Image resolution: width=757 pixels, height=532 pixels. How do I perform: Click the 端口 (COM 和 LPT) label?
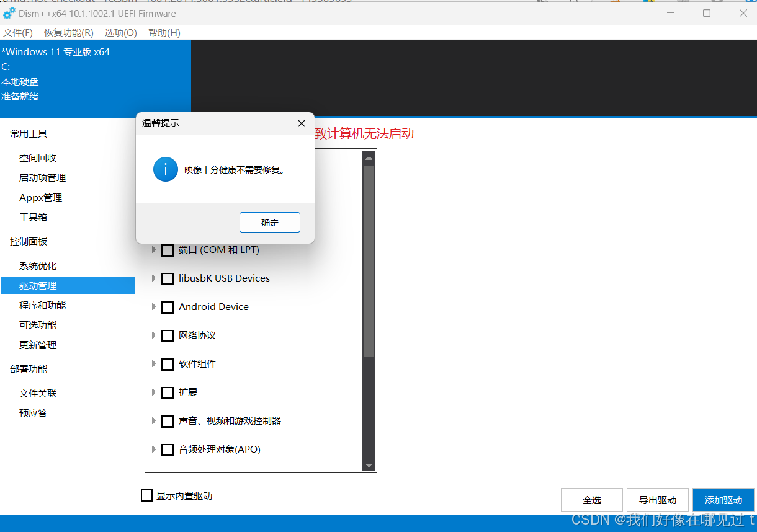click(219, 250)
